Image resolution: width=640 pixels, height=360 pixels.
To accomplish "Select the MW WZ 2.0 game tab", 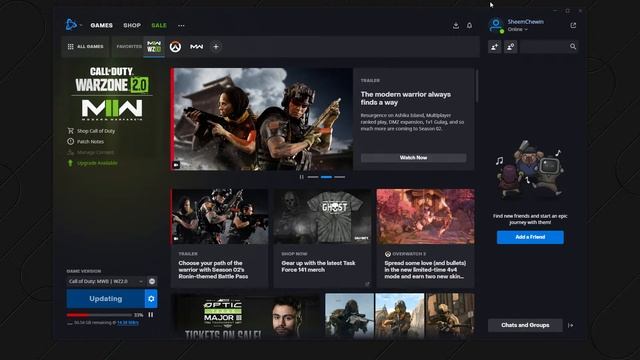I will click(154, 47).
